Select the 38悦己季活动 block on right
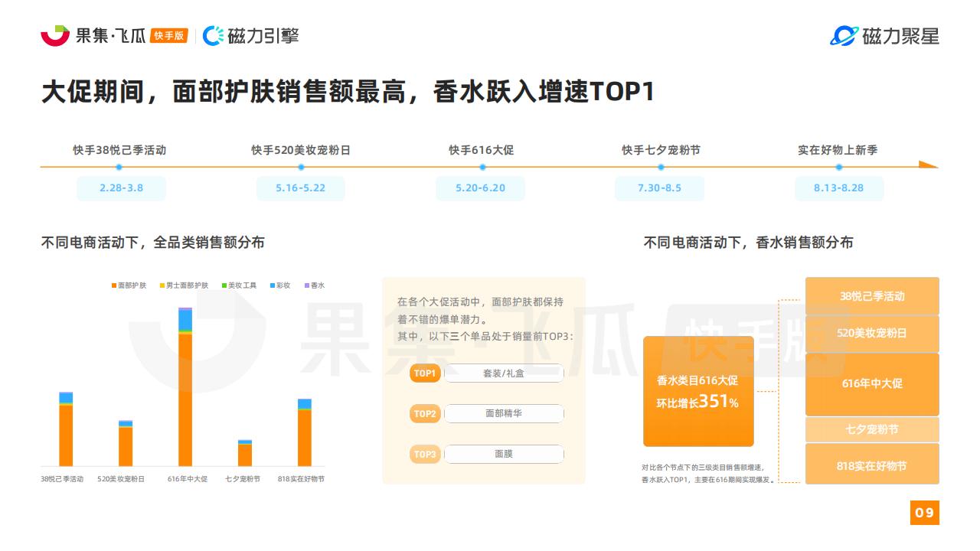The width and height of the screenshot is (980, 551). coord(872,296)
